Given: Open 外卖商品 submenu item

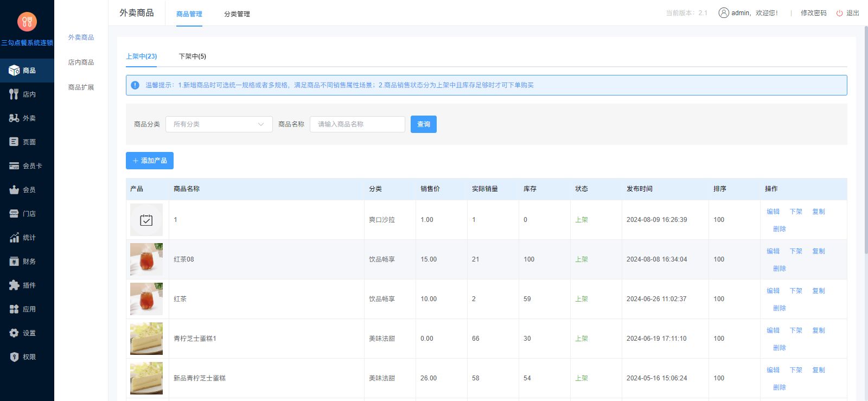Looking at the screenshot, I should 81,37.
